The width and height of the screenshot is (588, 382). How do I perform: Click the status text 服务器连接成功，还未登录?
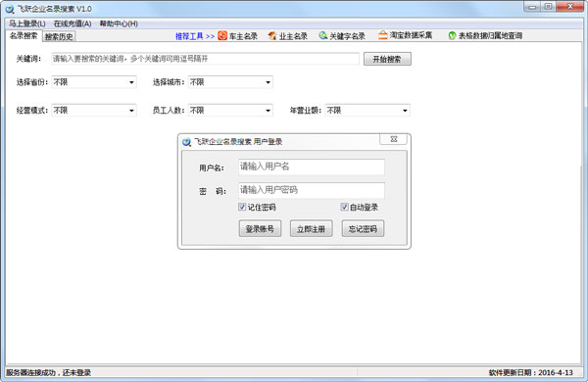[49, 372]
